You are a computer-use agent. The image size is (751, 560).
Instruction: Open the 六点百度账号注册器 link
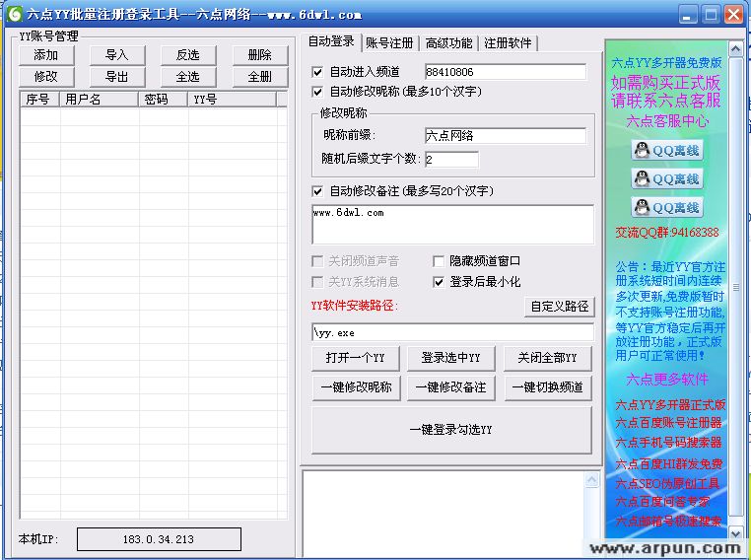(668, 423)
